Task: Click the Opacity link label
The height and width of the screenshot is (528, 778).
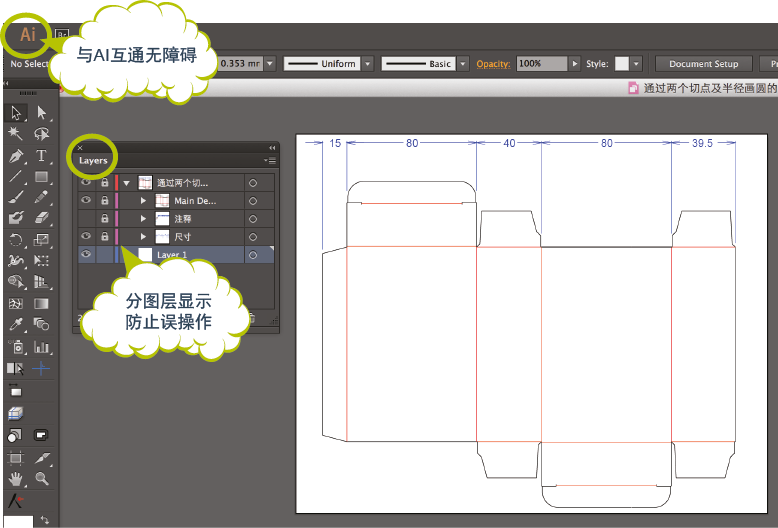Action: pyautogui.click(x=493, y=64)
